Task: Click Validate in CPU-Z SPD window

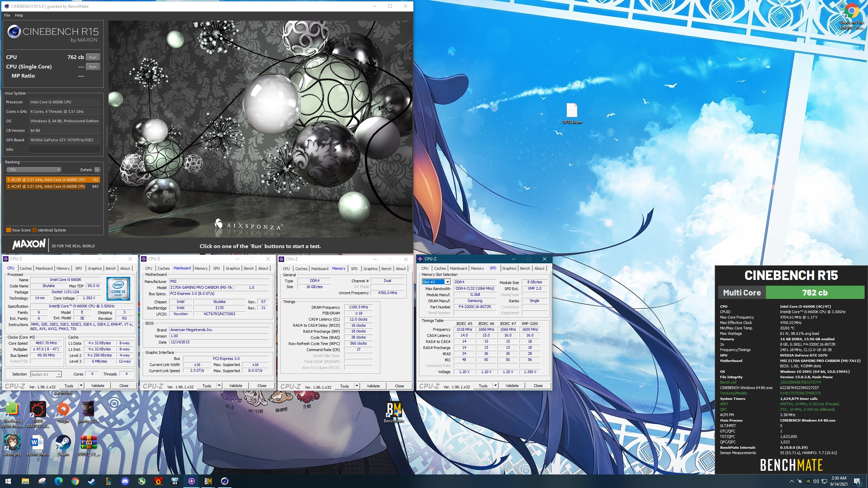Action: pyautogui.click(x=512, y=386)
